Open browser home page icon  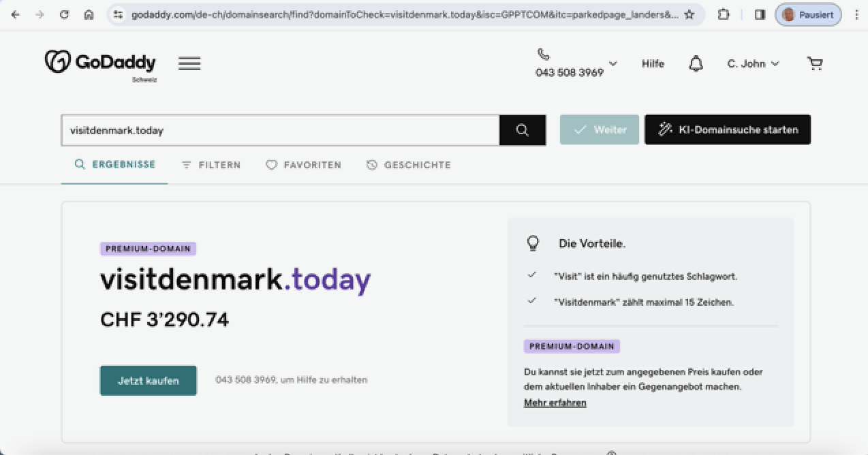coord(89,14)
